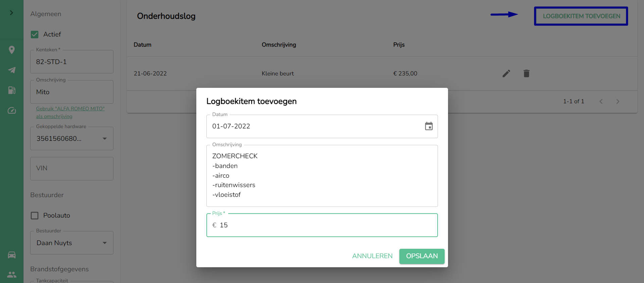Go to next page of log entries

click(x=617, y=101)
